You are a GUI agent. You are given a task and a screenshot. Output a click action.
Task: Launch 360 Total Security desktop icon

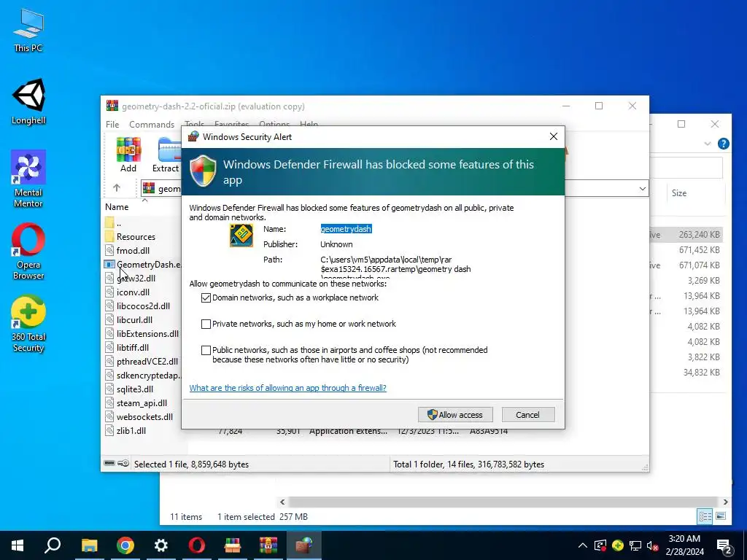(x=28, y=324)
